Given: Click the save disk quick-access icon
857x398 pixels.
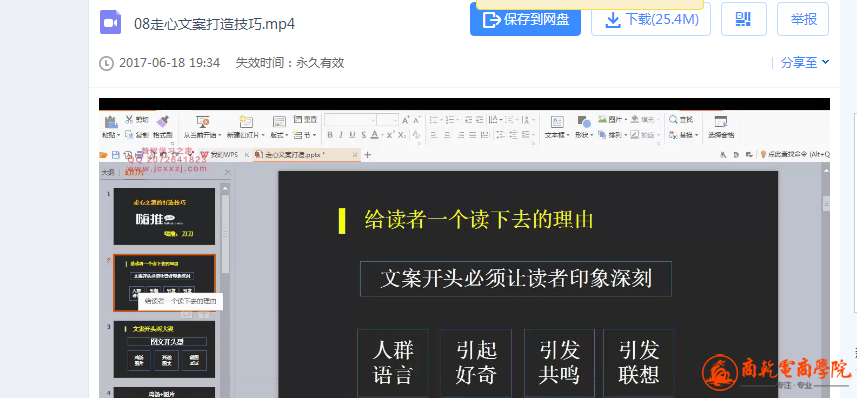Looking at the screenshot, I should pos(116,155).
